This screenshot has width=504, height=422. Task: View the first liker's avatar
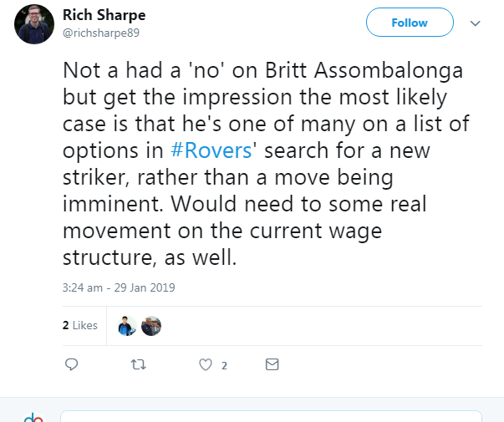(127, 326)
